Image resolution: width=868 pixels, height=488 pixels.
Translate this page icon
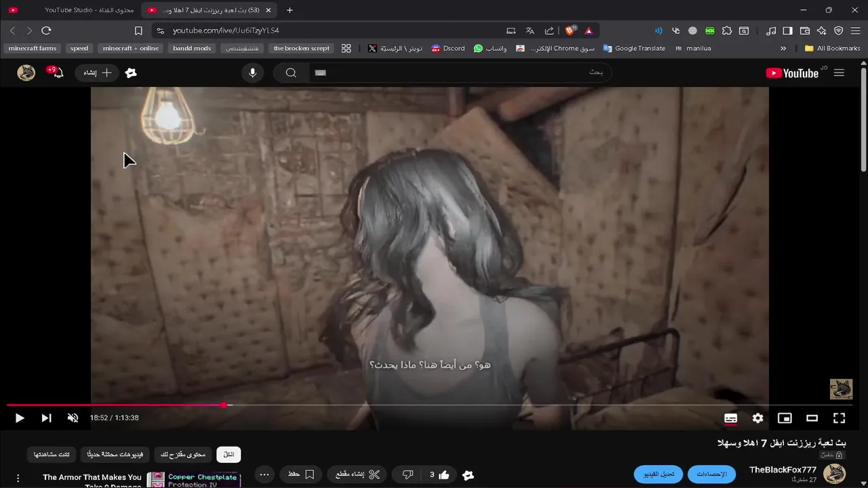pos(530,30)
